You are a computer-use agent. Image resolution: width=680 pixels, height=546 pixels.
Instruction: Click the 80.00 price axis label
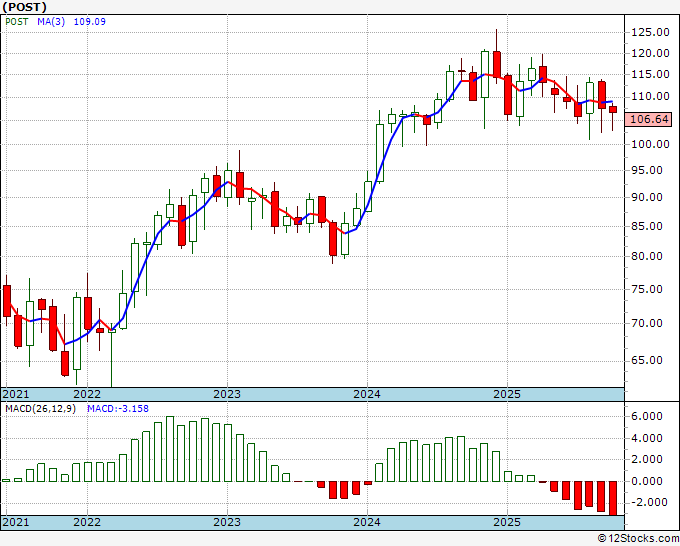point(647,256)
